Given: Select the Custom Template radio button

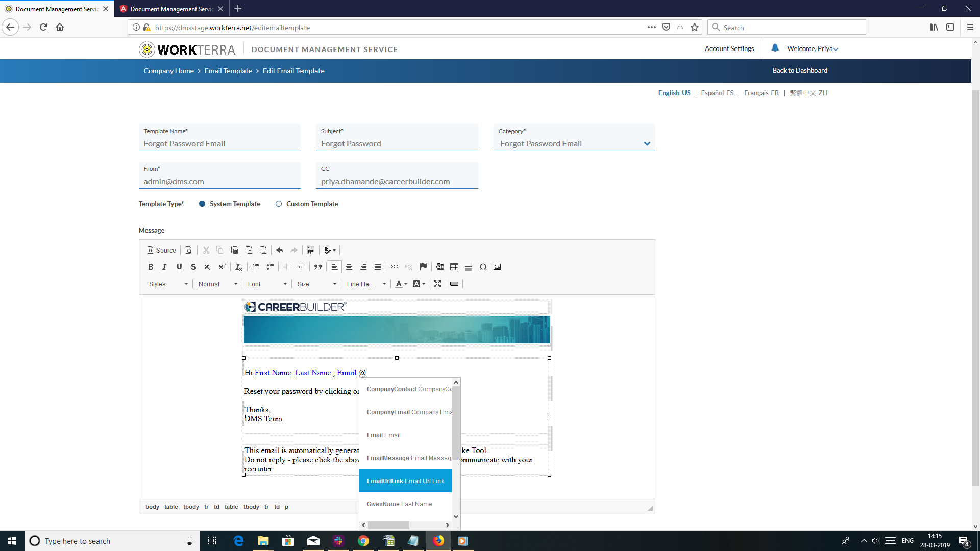Looking at the screenshot, I should pos(279,204).
